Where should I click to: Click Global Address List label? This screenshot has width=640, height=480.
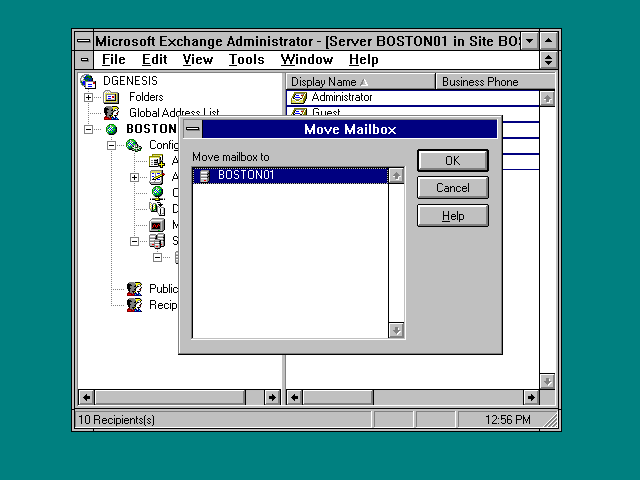pos(174,112)
